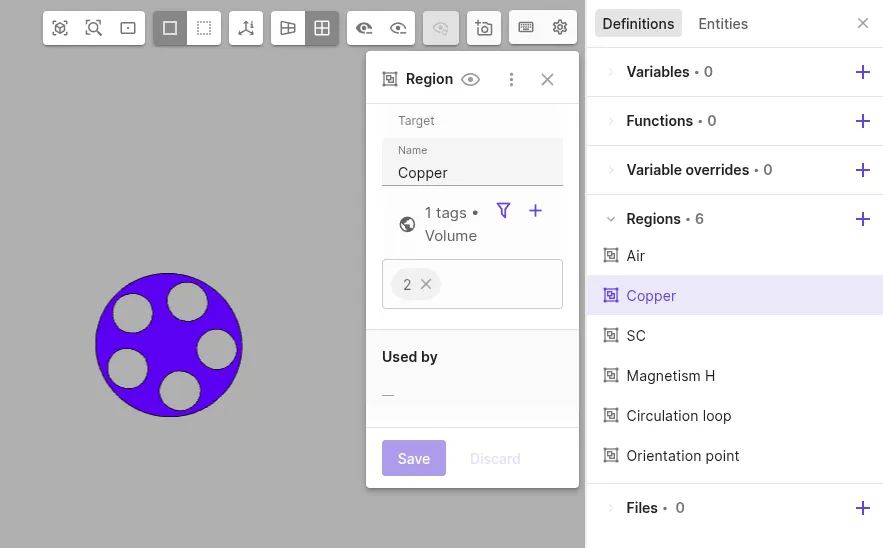Viewport: 883px width, 548px height.
Task: Click the filter funnel icon for tags
Action: point(503,211)
